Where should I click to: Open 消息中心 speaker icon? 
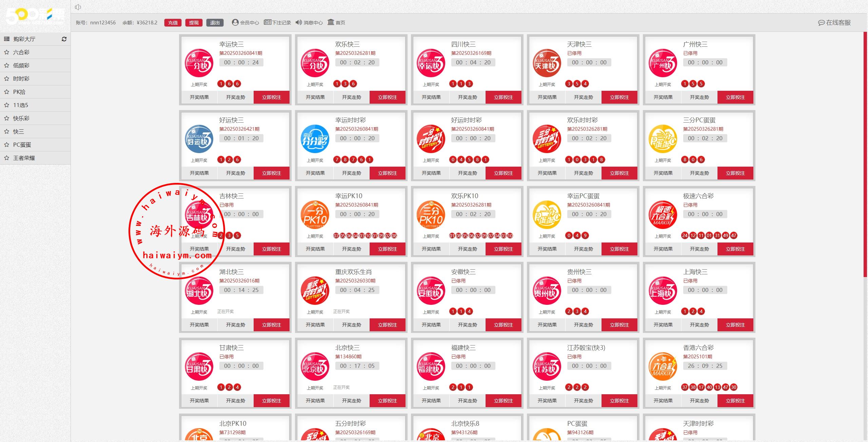(298, 22)
